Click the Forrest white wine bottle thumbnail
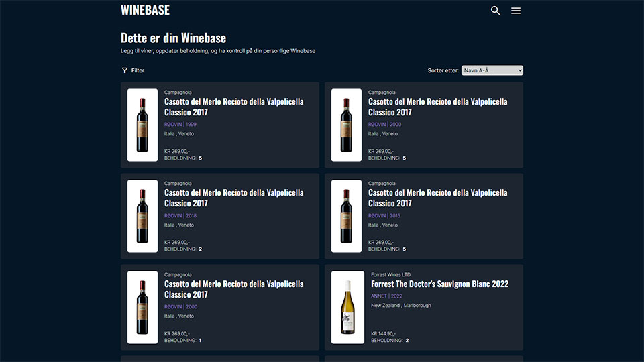 tap(347, 307)
